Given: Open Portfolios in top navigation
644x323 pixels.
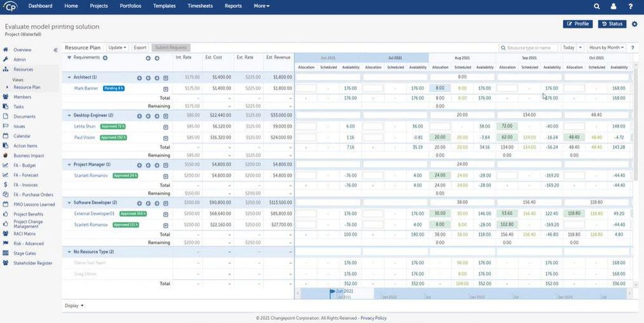Looking at the screenshot, I should (131, 6).
